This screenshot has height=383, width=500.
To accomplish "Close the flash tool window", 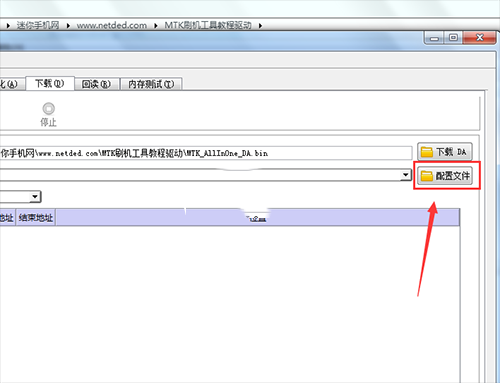I will coord(479,38).
